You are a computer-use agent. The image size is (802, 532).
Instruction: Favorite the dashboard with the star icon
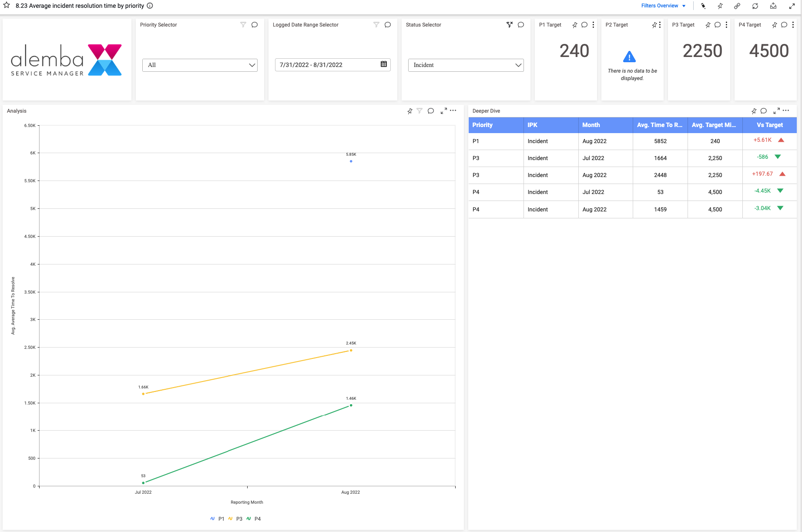click(7, 5)
